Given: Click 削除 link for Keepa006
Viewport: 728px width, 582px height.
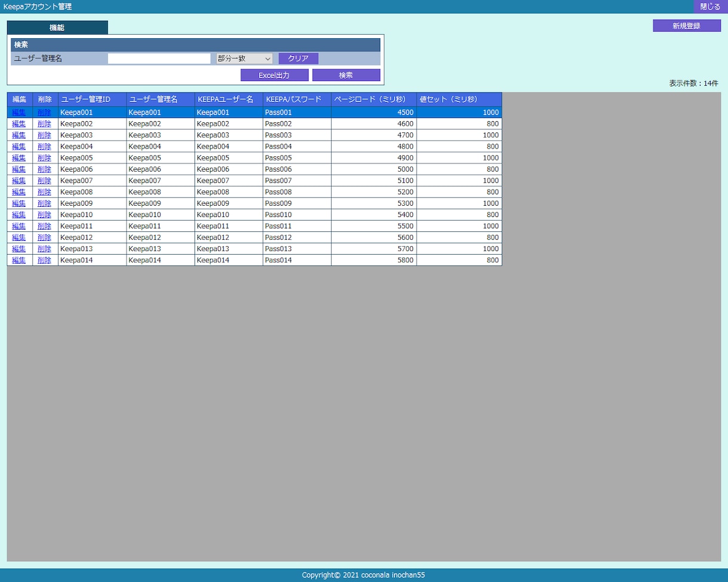Looking at the screenshot, I should pyautogui.click(x=45, y=169).
